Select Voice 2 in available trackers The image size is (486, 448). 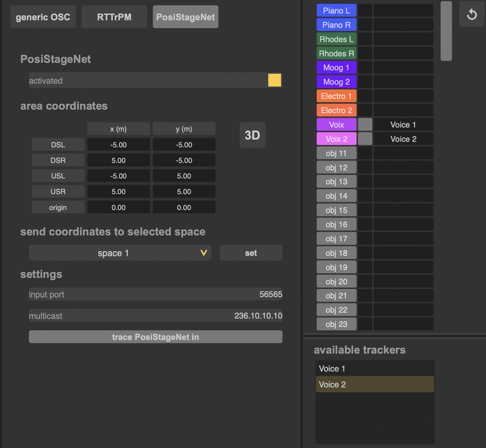click(x=375, y=384)
